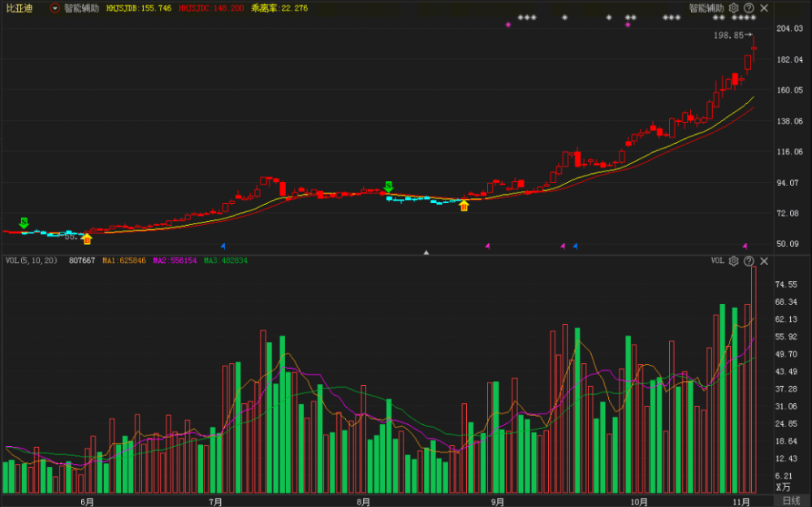This screenshot has width=812, height=507.
Task: Click the latest candlestick near 198.85
Action: coord(754,49)
